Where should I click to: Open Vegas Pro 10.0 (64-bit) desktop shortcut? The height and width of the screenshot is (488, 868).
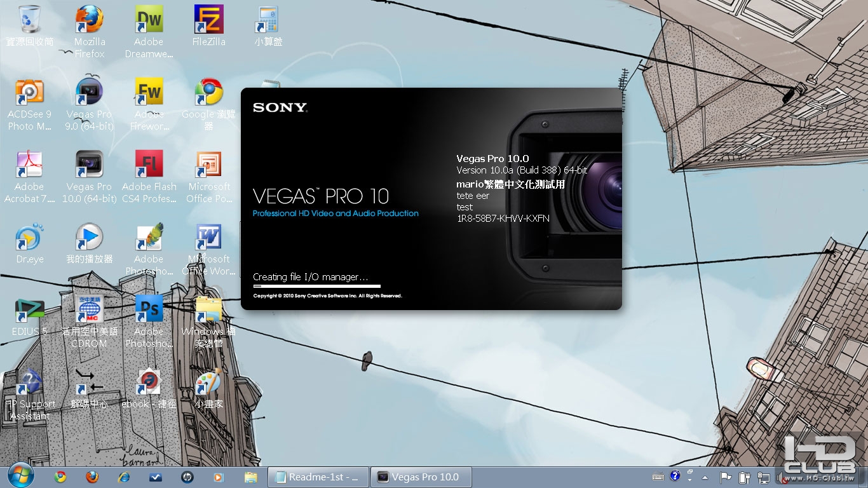point(89,165)
